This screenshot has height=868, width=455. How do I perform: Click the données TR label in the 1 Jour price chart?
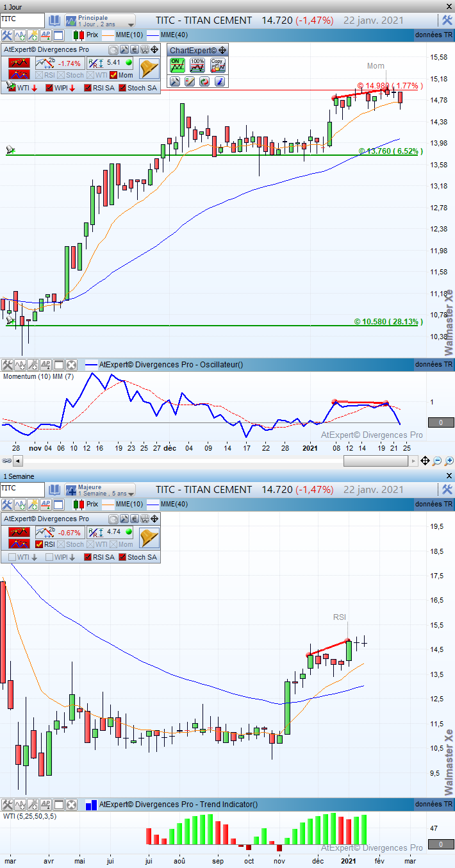434,35
